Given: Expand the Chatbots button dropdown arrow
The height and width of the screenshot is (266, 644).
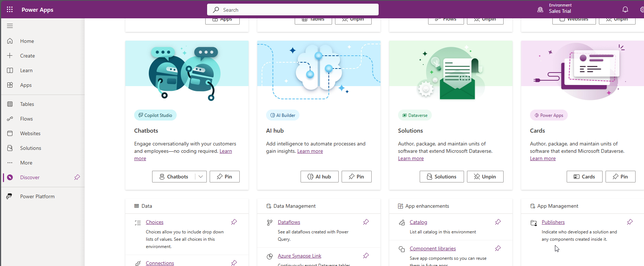Looking at the screenshot, I should pyautogui.click(x=201, y=177).
